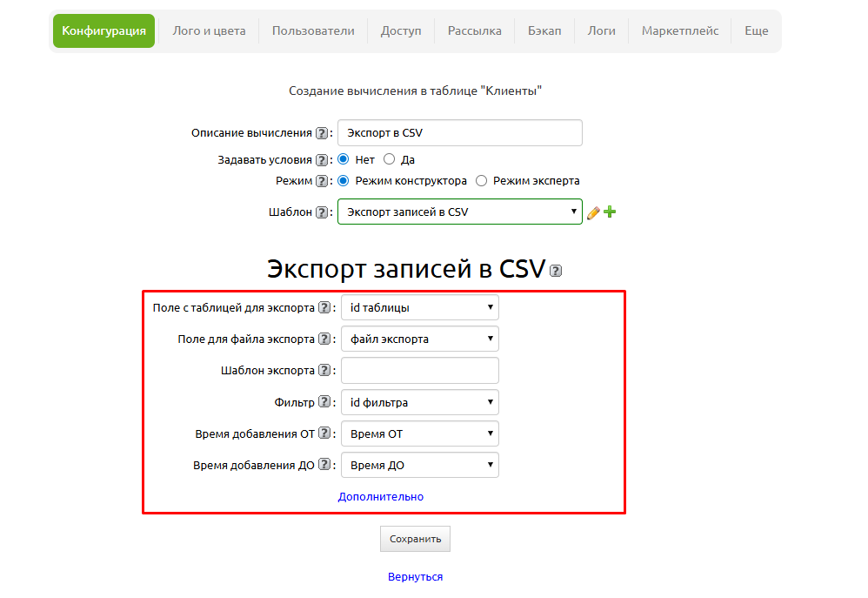
Task: Open help icon for Шаблон экспорта
Action: pyautogui.click(x=324, y=371)
